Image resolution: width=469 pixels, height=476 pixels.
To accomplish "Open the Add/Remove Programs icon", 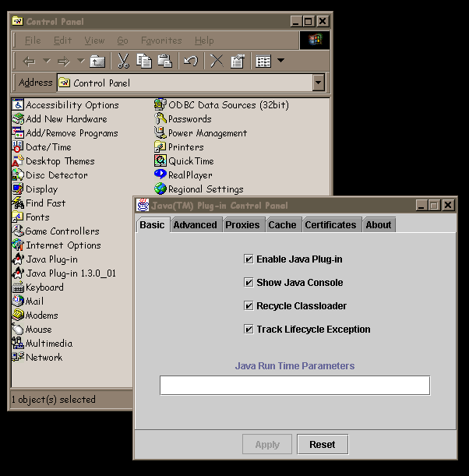I will point(18,133).
